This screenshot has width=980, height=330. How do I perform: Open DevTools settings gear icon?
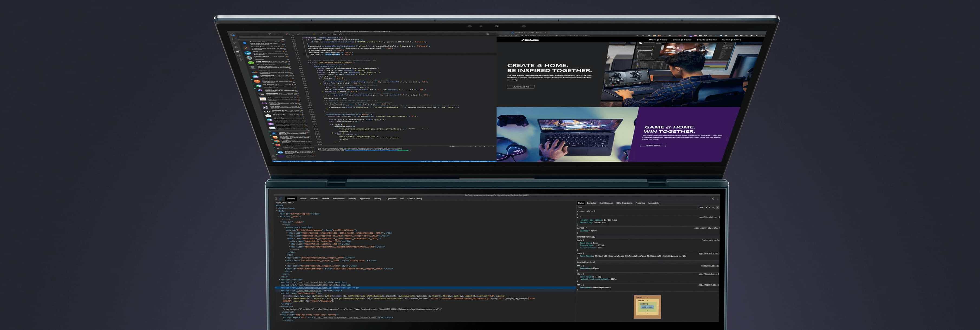click(713, 199)
